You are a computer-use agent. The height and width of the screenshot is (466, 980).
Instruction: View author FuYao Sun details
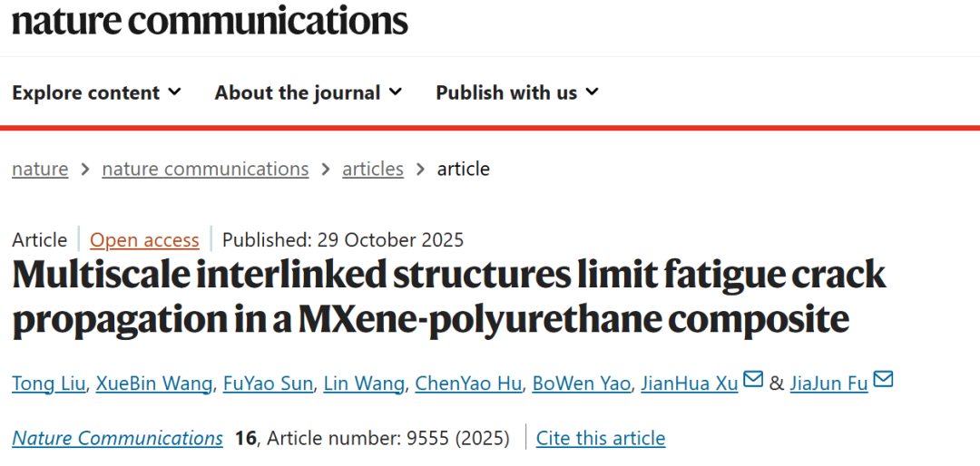tap(269, 383)
